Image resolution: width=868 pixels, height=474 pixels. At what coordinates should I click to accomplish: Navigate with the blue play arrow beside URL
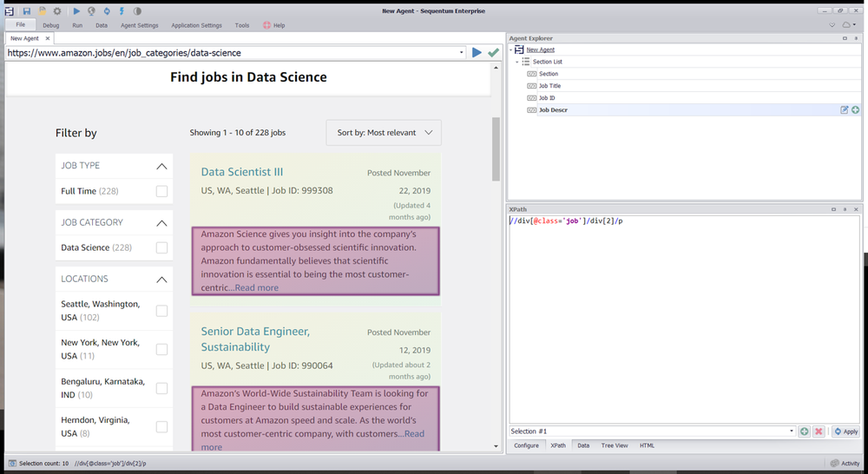pos(477,53)
